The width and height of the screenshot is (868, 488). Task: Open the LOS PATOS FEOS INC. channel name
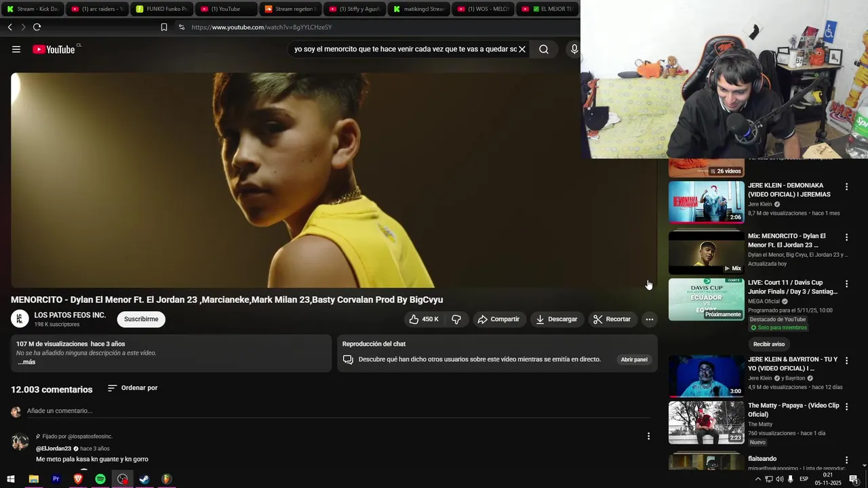[70, 315]
